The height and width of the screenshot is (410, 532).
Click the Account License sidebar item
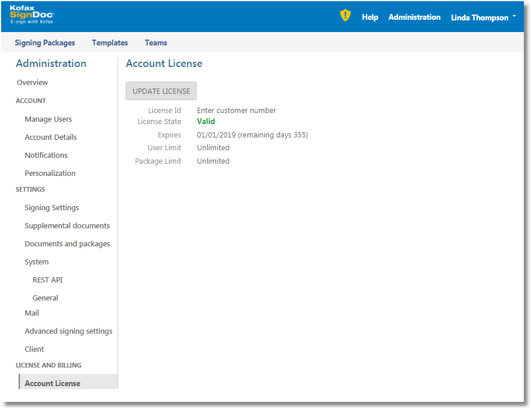pos(52,383)
